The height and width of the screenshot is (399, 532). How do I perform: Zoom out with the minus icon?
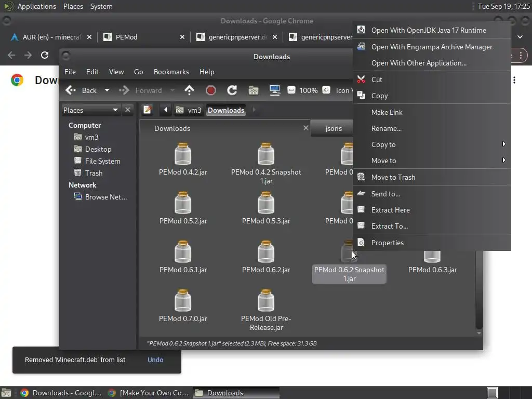click(291, 90)
